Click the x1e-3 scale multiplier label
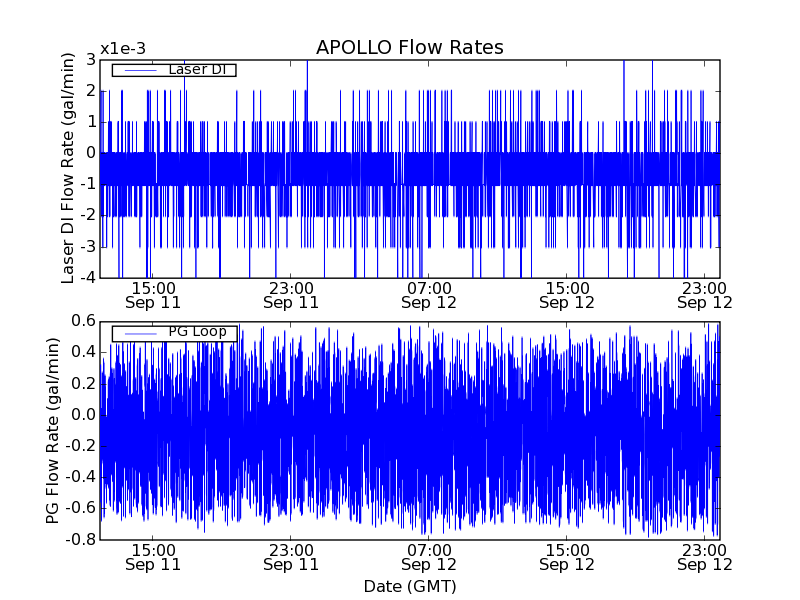This screenshot has width=800, height=600. 124,49
